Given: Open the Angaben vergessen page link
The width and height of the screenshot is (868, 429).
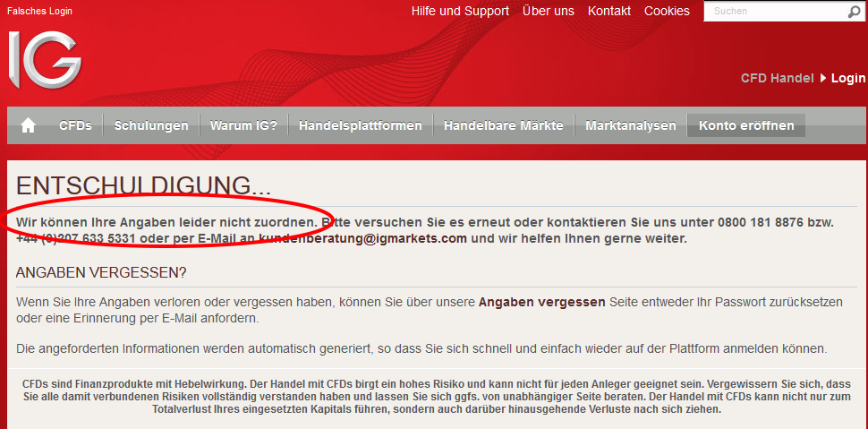Looking at the screenshot, I should point(542,303).
